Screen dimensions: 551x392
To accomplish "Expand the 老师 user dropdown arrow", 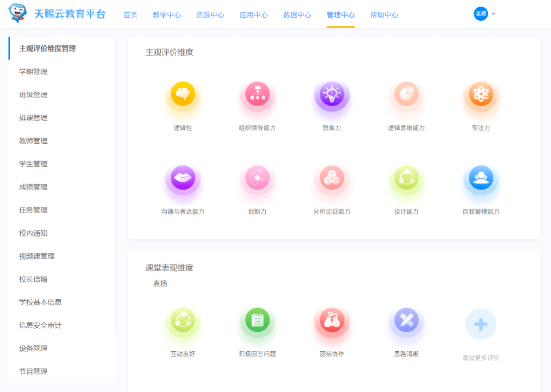I will tap(493, 14).
